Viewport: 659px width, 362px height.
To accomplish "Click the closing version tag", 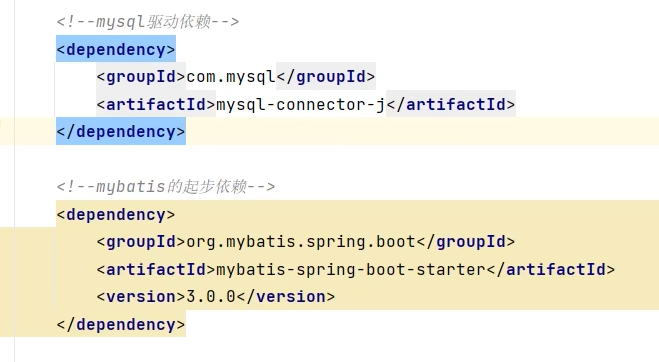I will pos(286,296).
